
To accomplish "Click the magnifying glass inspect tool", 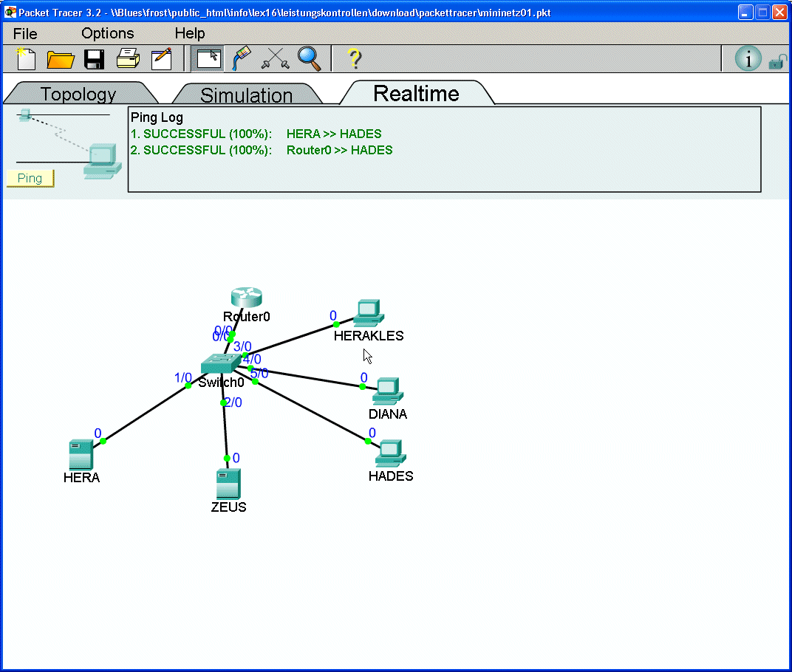I will click(309, 58).
